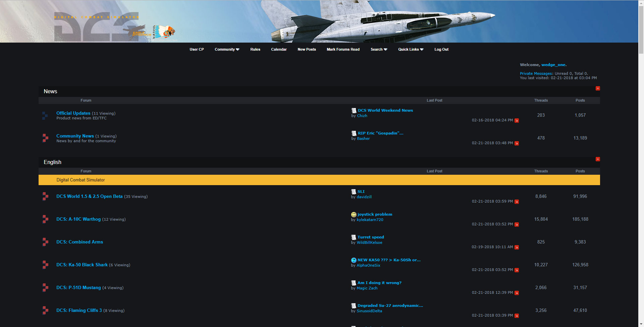Click DCS World Open Beta forum status icon
This screenshot has width=644, height=327.
45,196
